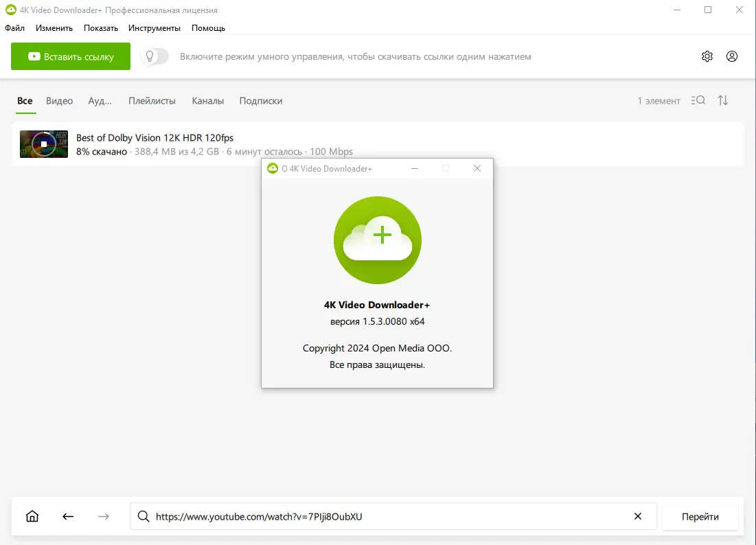Stop download via the thumbnail stop button
756x545 pixels.
click(44, 144)
